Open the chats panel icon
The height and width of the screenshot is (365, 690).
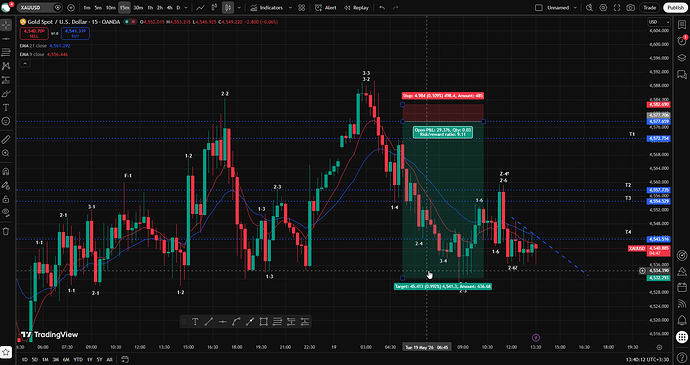[682, 74]
